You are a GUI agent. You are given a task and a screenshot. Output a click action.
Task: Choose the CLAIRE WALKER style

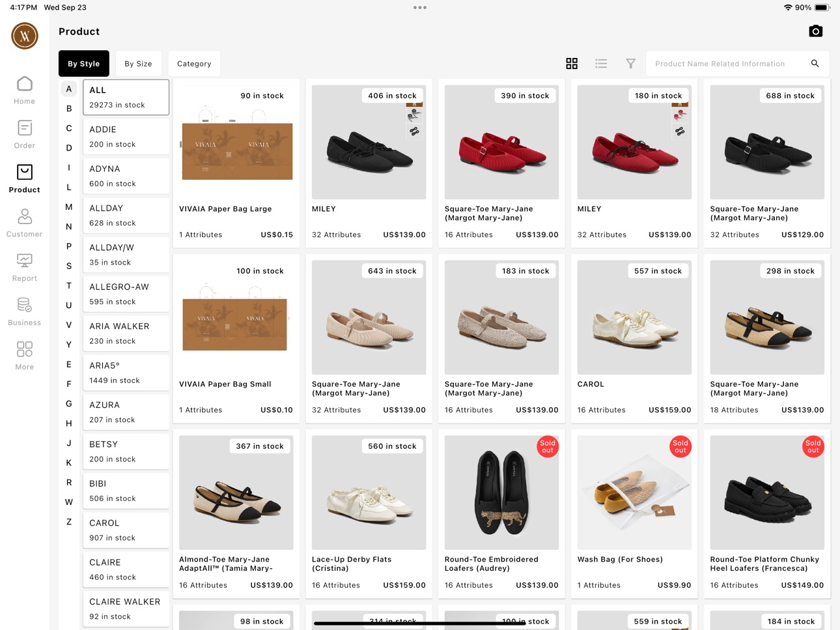coord(126,609)
